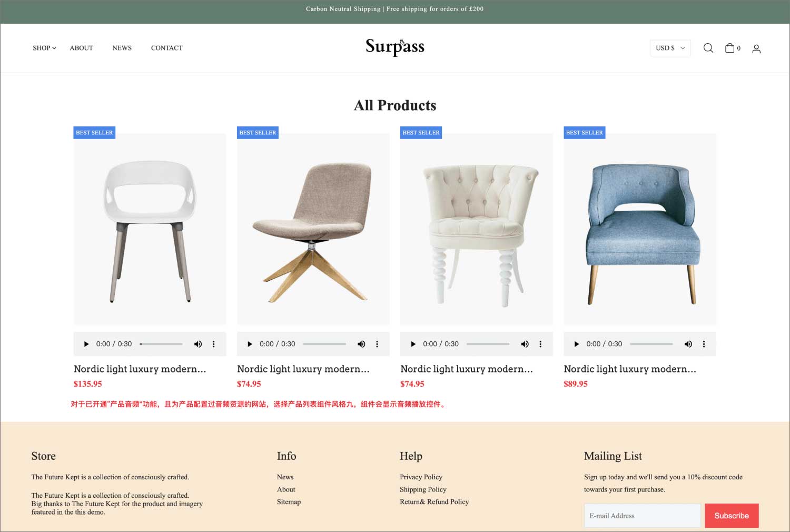Open audio options menu under white chair
The image size is (790, 532).
213,344
